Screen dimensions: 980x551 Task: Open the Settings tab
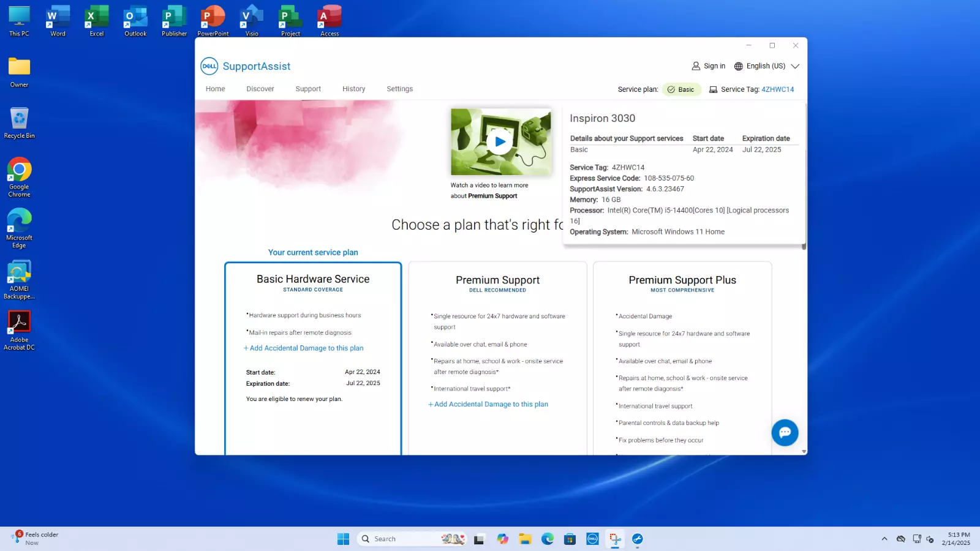(x=400, y=89)
